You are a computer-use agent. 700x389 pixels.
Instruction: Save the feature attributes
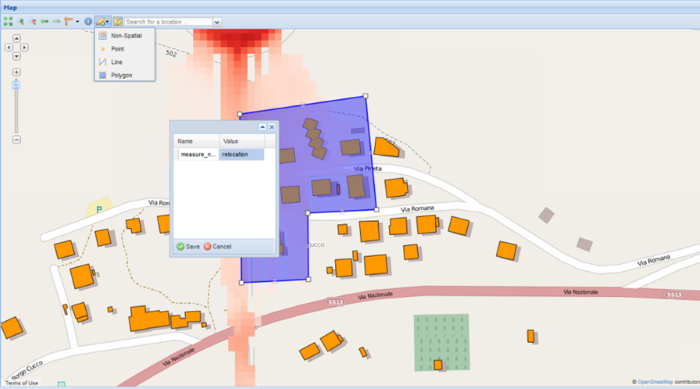[x=188, y=247]
